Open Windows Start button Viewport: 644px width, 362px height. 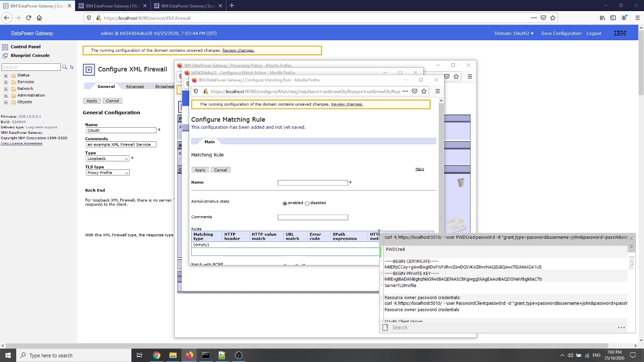(8, 355)
